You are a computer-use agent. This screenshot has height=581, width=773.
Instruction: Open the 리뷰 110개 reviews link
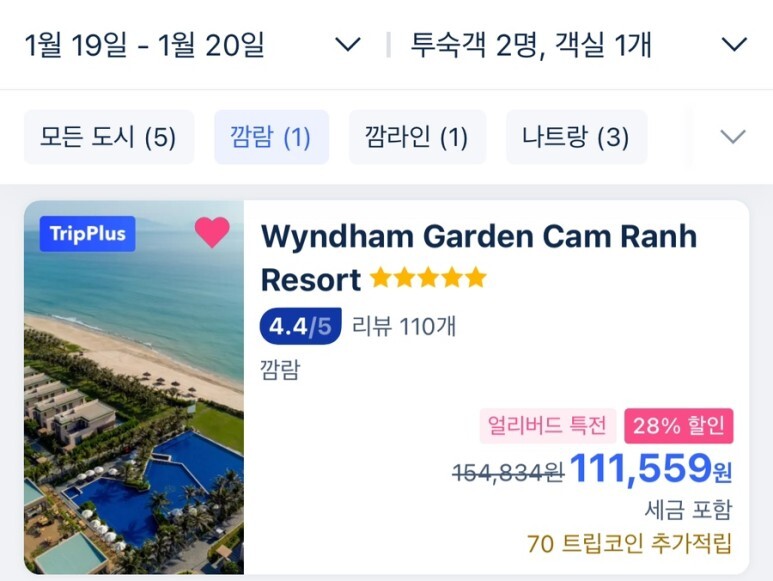coord(404,326)
